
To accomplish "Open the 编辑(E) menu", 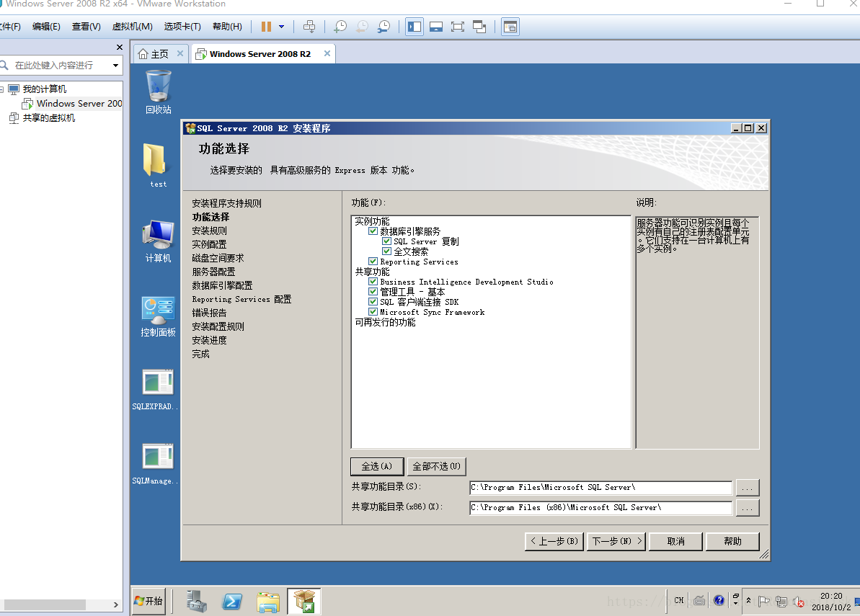I will [46, 27].
